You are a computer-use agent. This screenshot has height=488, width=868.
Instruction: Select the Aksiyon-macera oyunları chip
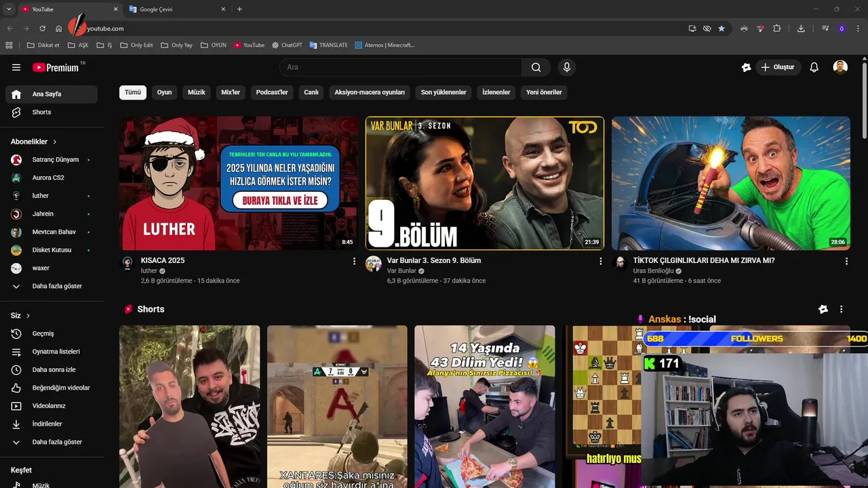(x=370, y=92)
